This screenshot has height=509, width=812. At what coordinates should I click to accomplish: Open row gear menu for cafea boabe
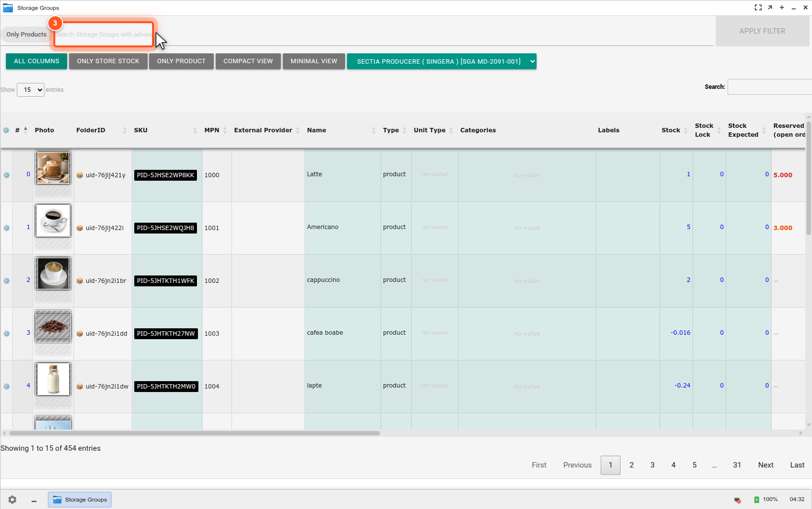coord(6,334)
